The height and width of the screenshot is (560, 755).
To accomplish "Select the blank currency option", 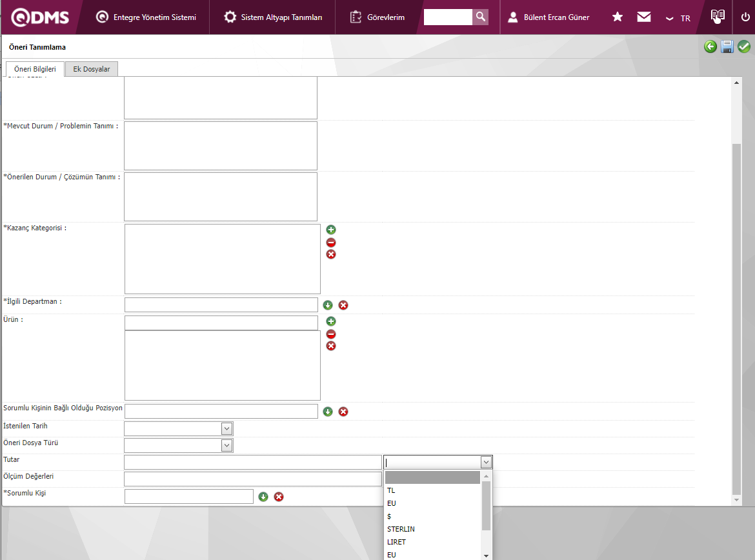I will [432, 477].
